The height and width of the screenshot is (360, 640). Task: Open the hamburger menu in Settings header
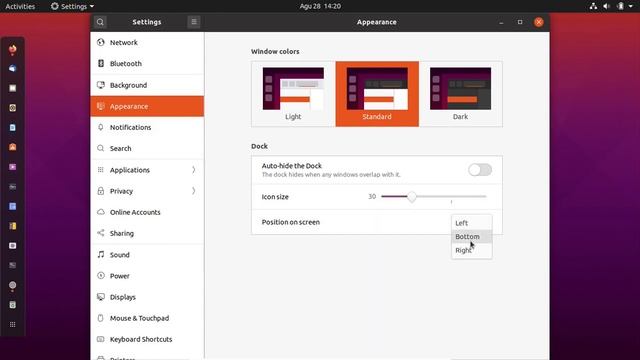coord(194,22)
